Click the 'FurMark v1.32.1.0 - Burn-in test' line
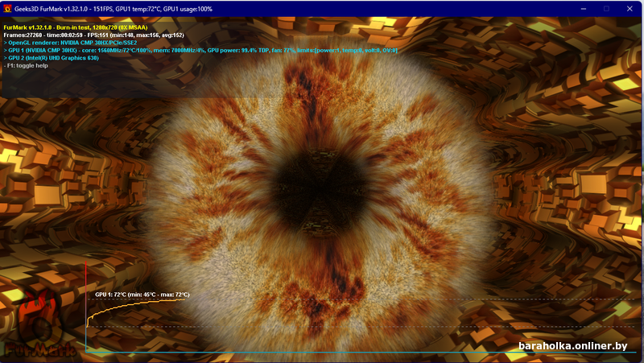The width and height of the screenshot is (644, 363). [76, 27]
